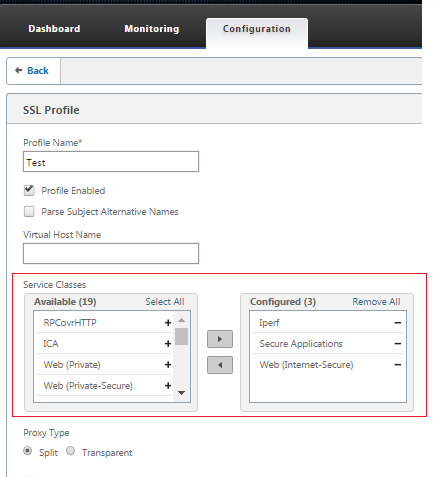Viewport: 441px width, 477px height.
Task: Choose the Split proxy type radio
Action: [x=28, y=451]
